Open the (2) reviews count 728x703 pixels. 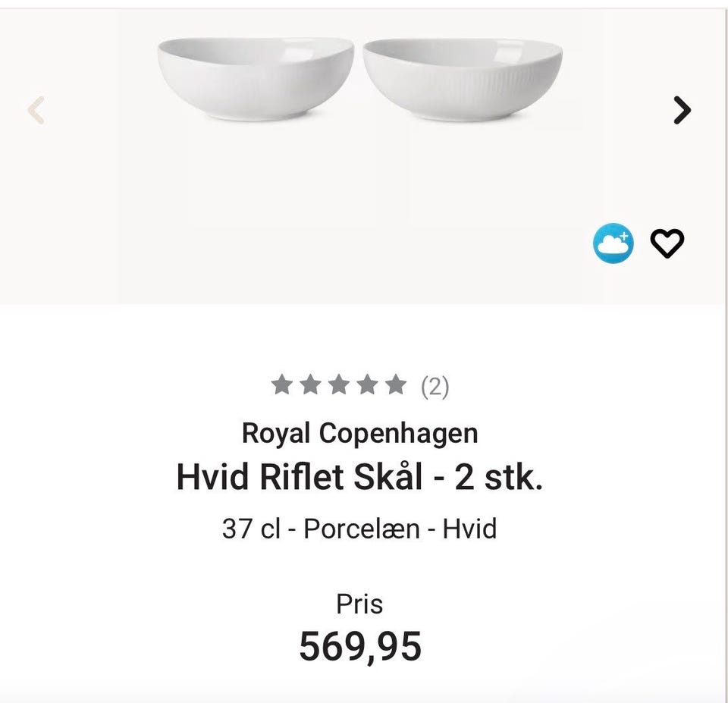pyautogui.click(x=435, y=387)
